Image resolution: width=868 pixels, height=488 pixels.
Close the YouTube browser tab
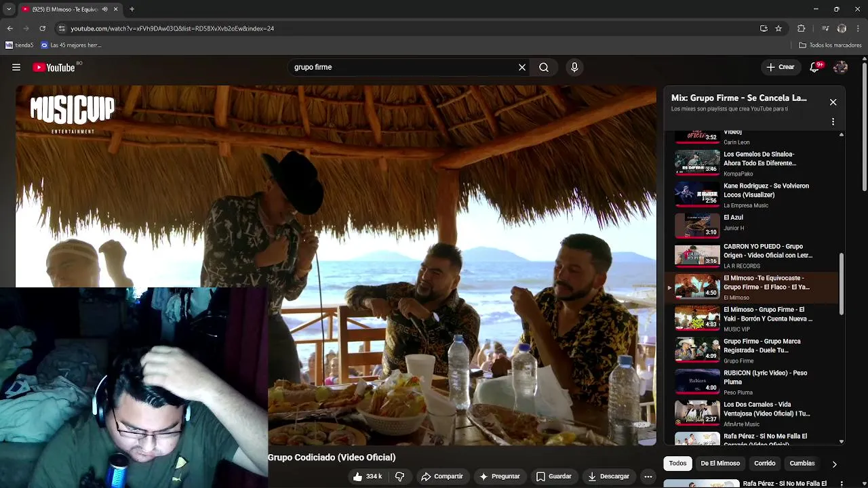pyautogui.click(x=115, y=9)
